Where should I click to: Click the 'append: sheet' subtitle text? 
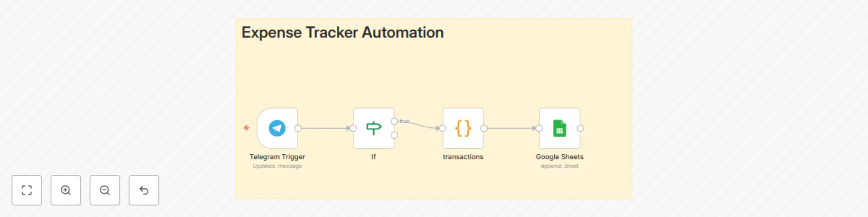coord(560,166)
